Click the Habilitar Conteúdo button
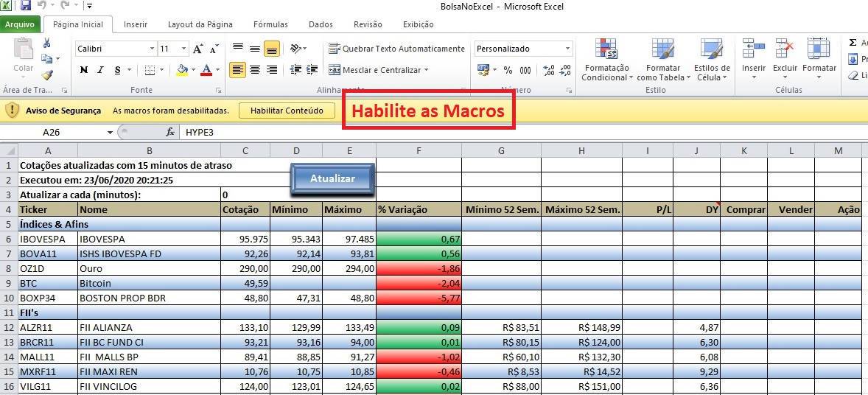The height and width of the screenshot is (395, 868). point(287,111)
